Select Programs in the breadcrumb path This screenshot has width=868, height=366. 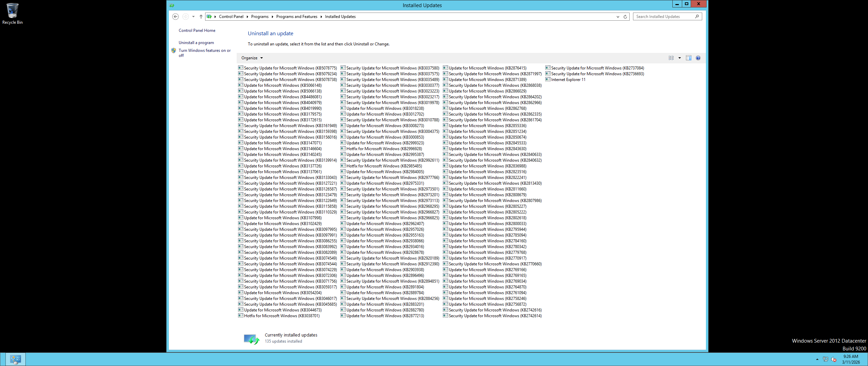(x=260, y=17)
